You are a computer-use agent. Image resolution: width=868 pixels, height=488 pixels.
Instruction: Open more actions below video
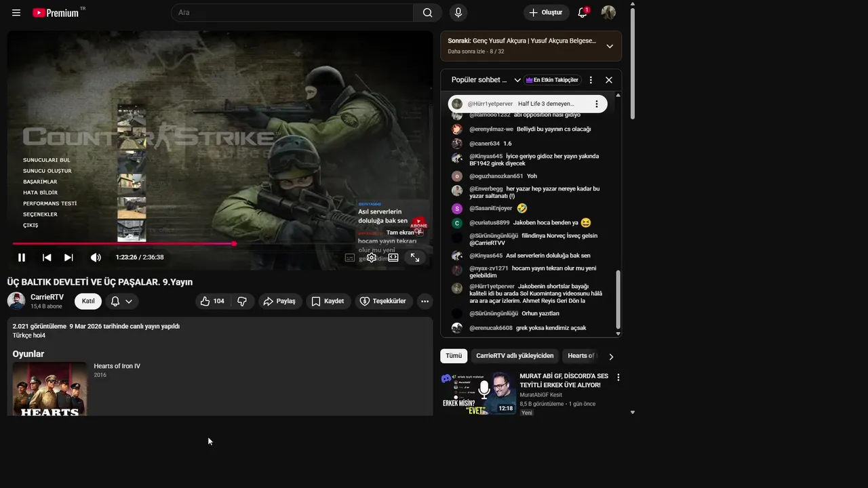tap(425, 301)
